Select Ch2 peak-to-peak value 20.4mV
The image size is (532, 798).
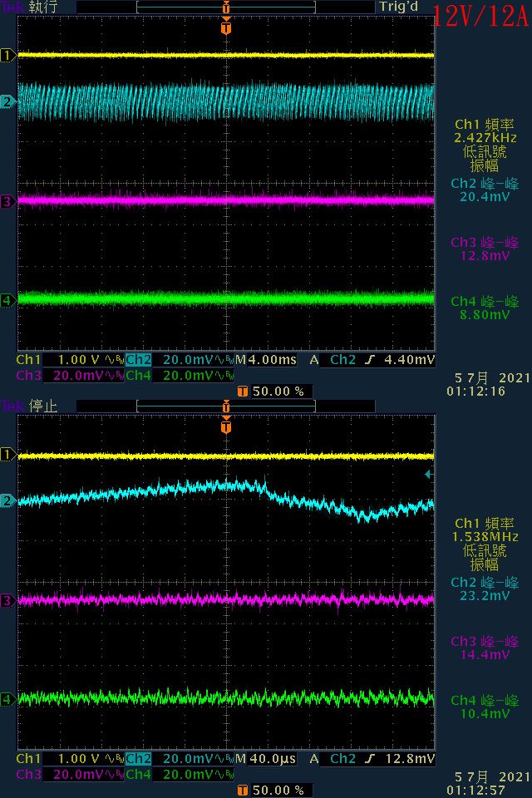pos(485,196)
